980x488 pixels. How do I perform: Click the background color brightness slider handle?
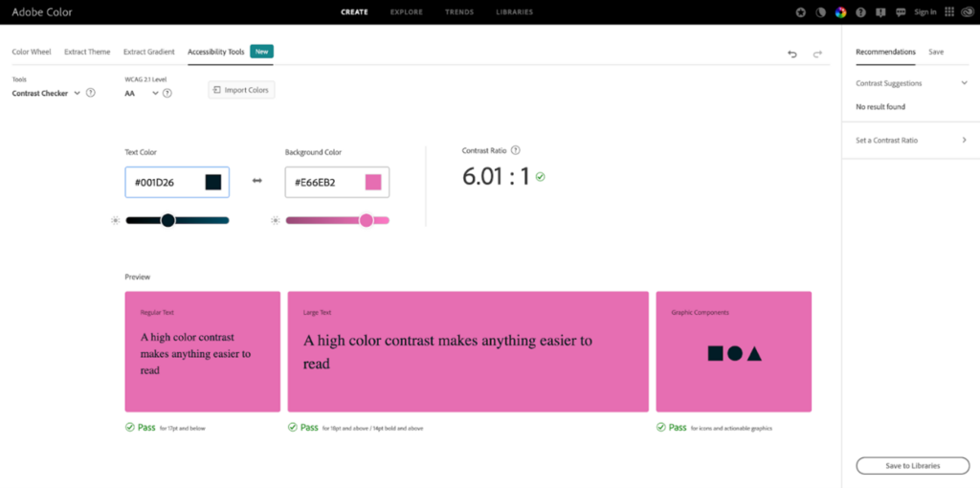[367, 220]
